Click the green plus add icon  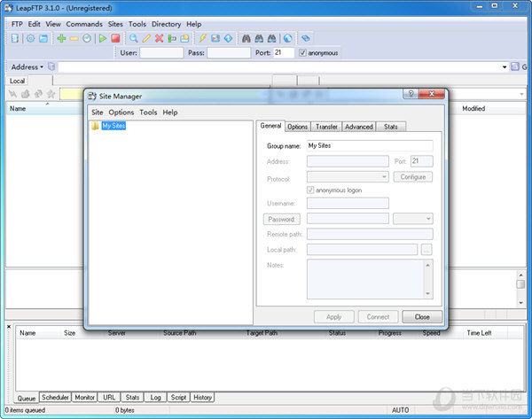[61, 38]
